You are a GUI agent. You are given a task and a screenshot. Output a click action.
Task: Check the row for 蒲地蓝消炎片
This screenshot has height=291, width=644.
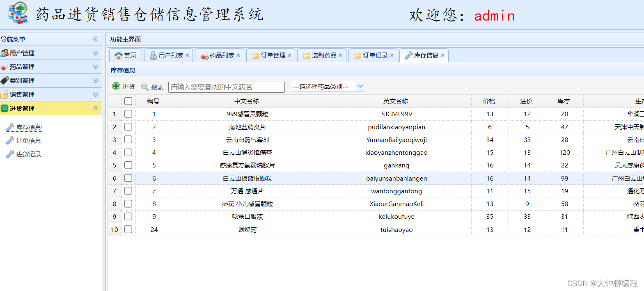tap(128, 127)
